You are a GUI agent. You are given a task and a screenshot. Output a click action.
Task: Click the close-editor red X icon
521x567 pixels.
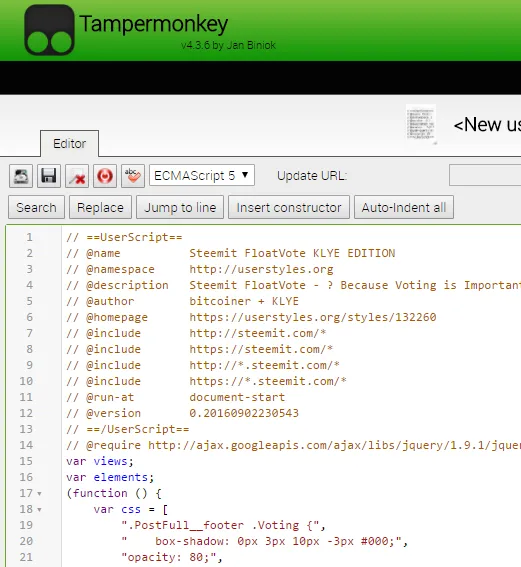pos(77,176)
